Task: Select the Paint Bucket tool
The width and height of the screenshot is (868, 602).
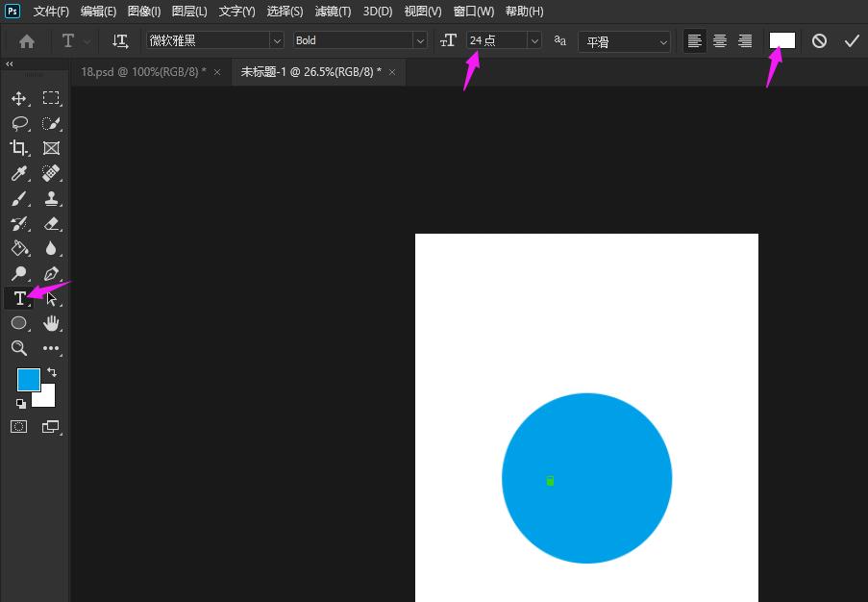Action: [x=20, y=248]
